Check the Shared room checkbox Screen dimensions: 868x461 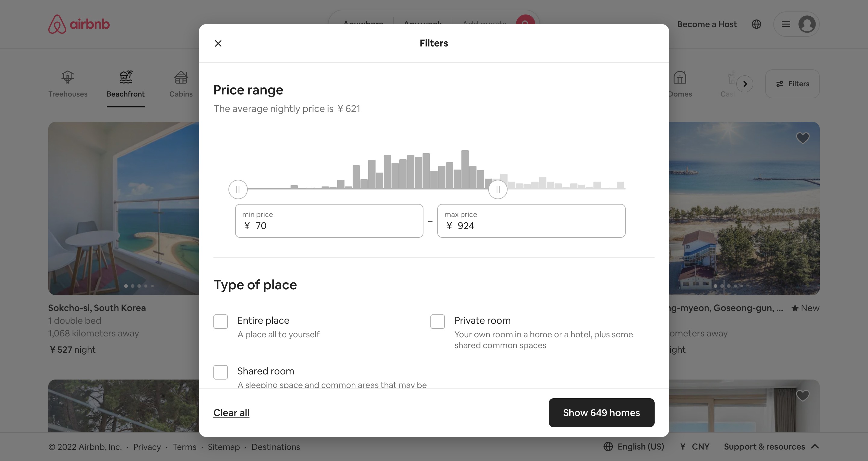pos(221,372)
